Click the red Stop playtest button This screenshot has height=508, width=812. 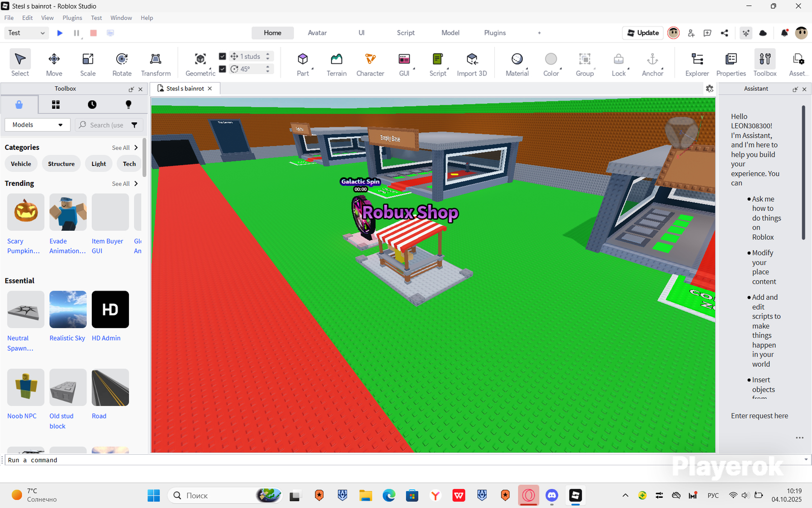93,33
